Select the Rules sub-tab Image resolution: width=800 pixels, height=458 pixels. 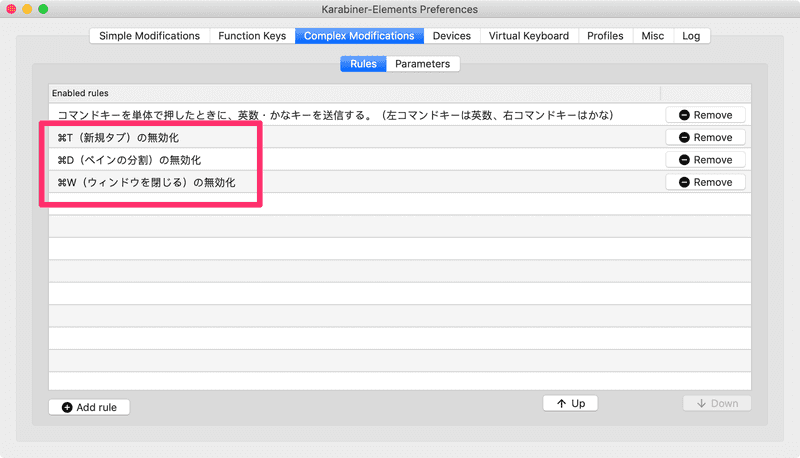363,64
